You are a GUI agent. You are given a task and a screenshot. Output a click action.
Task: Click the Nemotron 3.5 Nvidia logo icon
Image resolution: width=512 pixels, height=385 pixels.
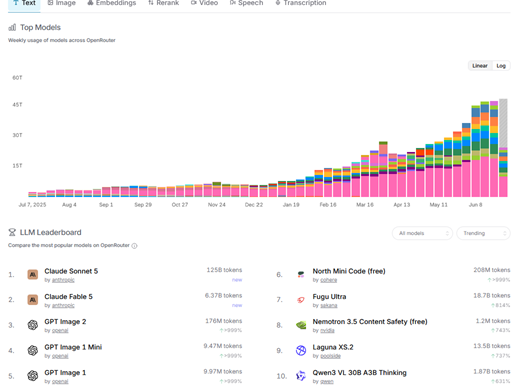[x=301, y=325]
